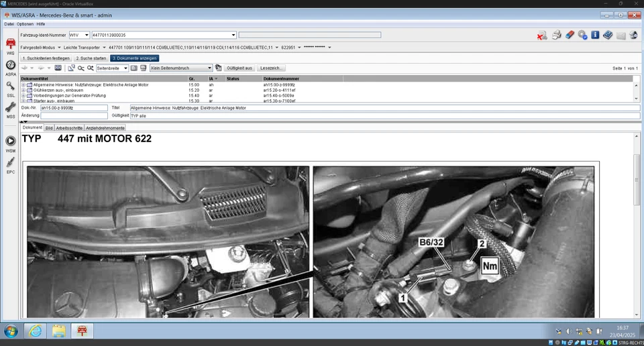The image size is (644, 346).
Task: Open the WIS module in the sidebar
Action: click(10, 46)
